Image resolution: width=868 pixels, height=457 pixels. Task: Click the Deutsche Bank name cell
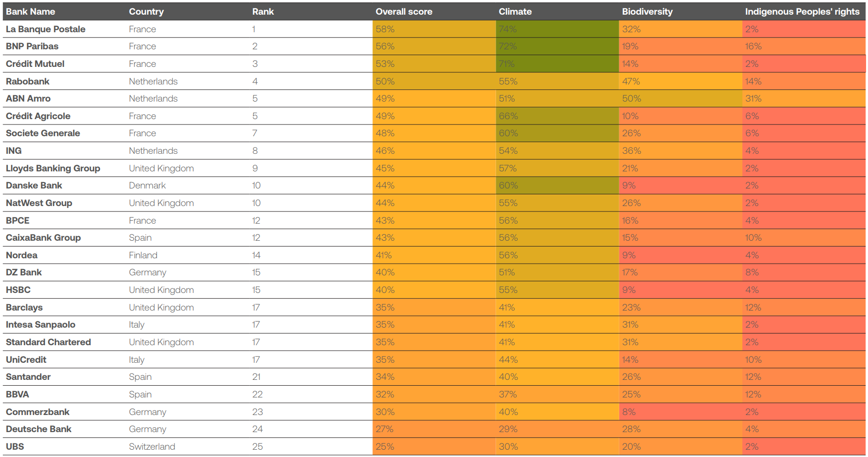(39, 429)
